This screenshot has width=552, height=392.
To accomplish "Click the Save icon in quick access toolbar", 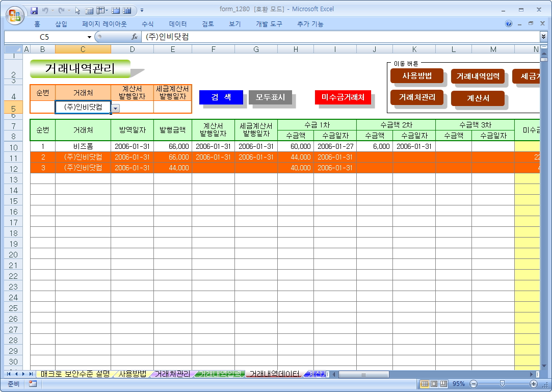I will [x=35, y=10].
